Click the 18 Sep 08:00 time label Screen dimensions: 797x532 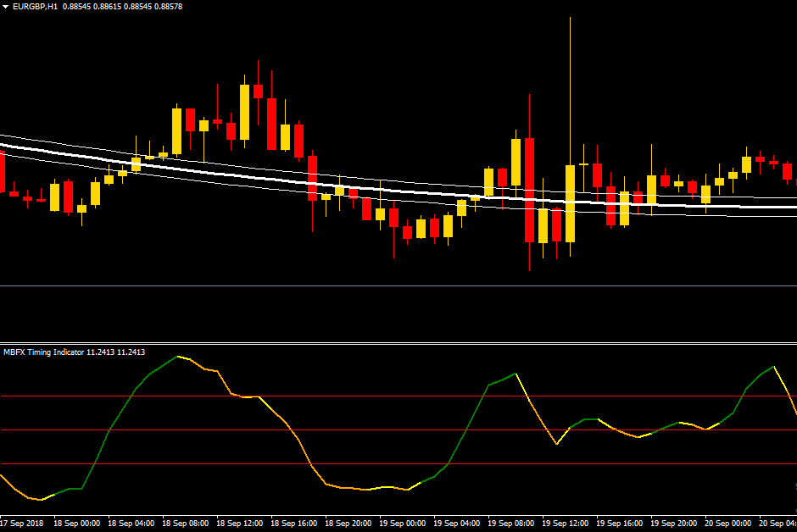[x=185, y=523]
